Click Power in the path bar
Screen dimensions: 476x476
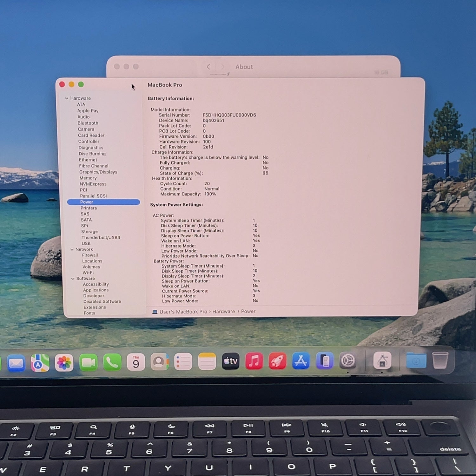(248, 311)
